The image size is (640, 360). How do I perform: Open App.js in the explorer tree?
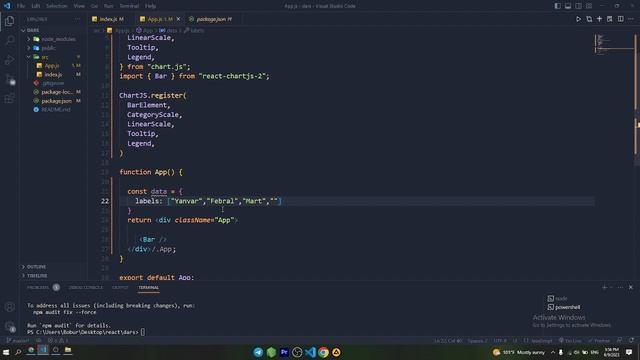[52, 66]
